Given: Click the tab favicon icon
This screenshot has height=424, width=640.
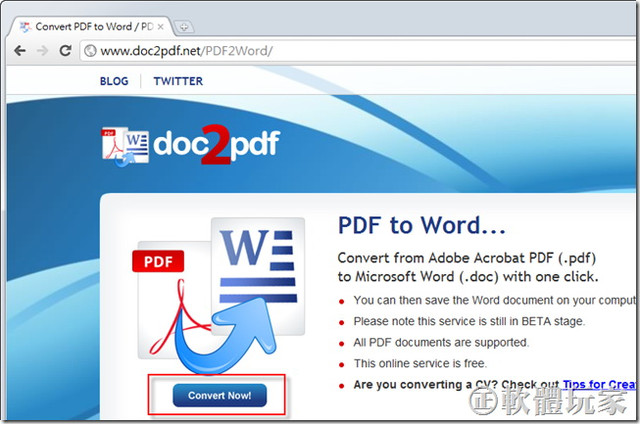Looking at the screenshot, I should (25, 27).
